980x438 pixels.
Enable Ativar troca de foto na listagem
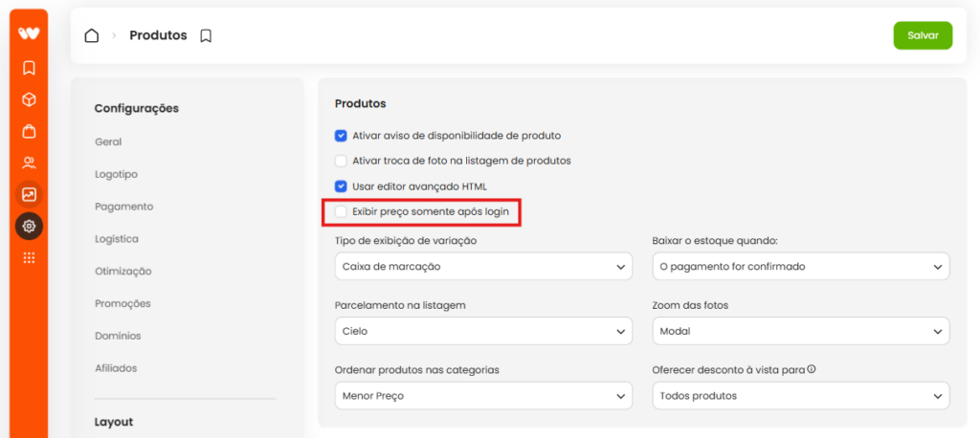(x=341, y=161)
